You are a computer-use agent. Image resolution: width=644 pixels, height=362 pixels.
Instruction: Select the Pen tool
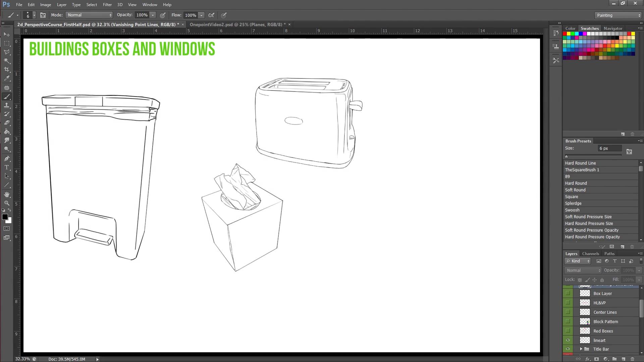click(x=7, y=159)
